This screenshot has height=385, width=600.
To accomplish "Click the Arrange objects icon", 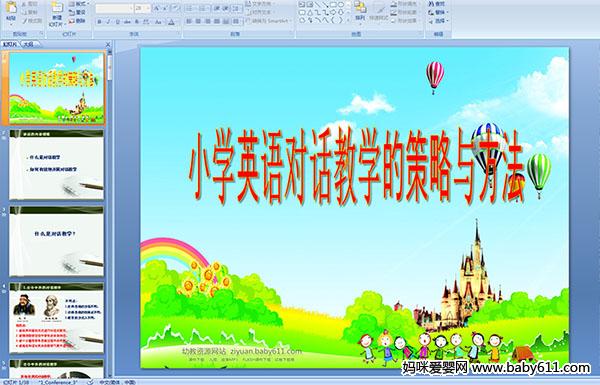I will click(x=360, y=10).
